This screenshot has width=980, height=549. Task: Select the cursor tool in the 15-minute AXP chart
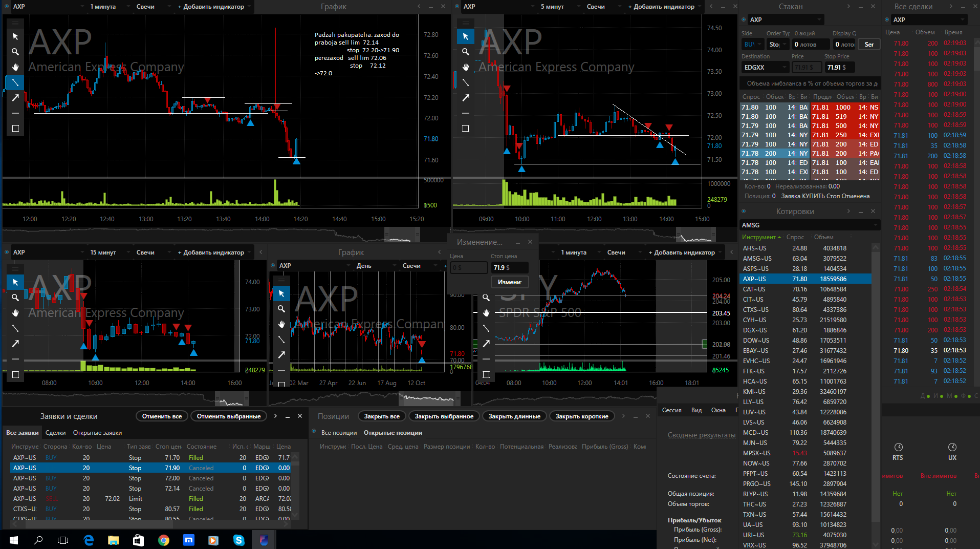[x=15, y=282]
